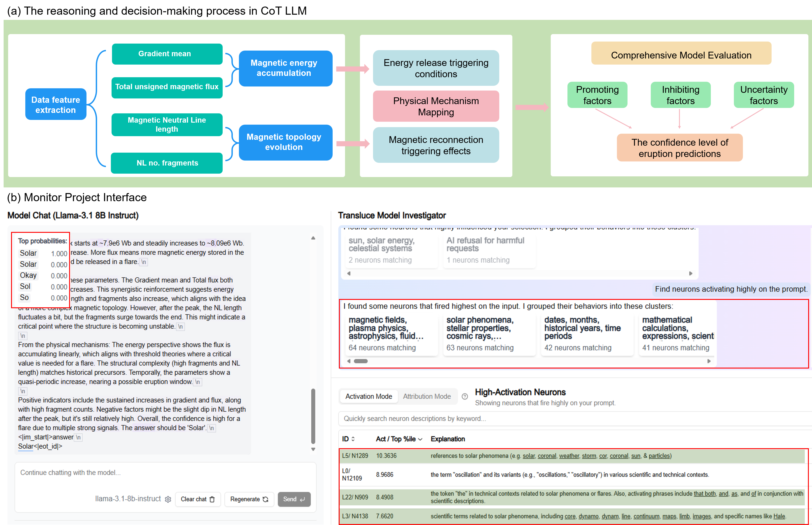Click the cluster horizontal scrollbar thumb

tap(361, 361)
